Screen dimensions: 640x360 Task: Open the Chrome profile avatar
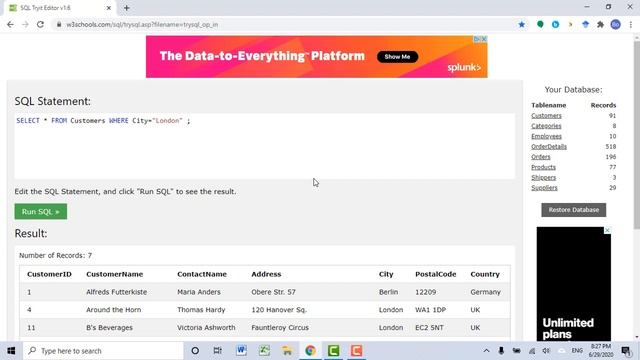click(x=616, y=24)
